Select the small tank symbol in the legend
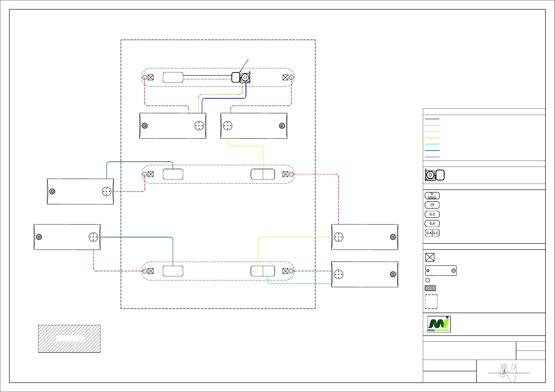This screenshot has height=392, width=555. 441,270
